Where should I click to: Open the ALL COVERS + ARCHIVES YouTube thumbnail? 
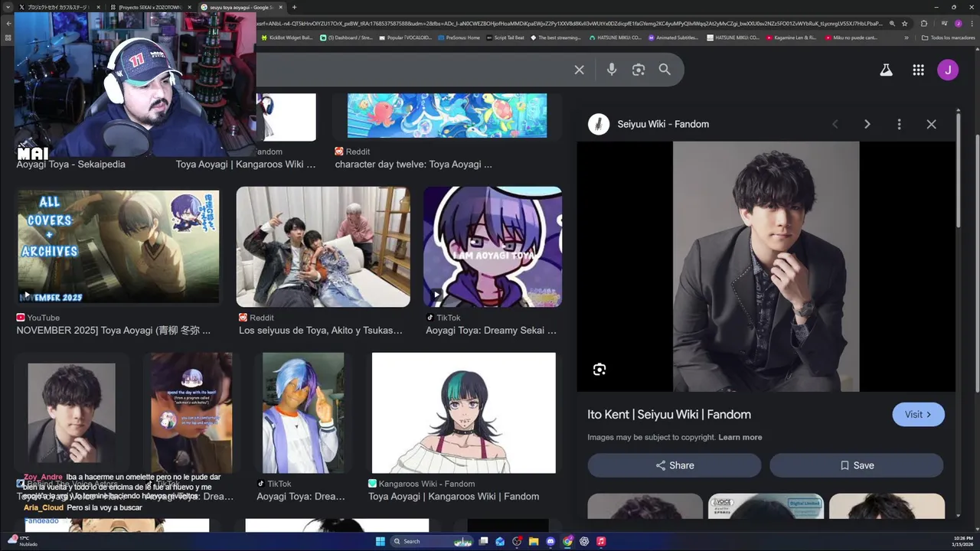click(118, 246)
